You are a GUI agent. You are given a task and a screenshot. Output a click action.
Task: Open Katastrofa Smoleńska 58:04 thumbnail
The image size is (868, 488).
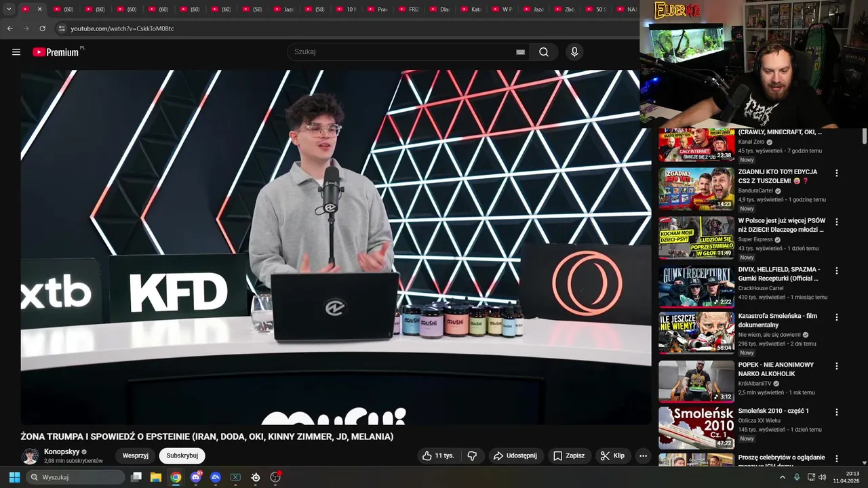[x=696, y=333]
